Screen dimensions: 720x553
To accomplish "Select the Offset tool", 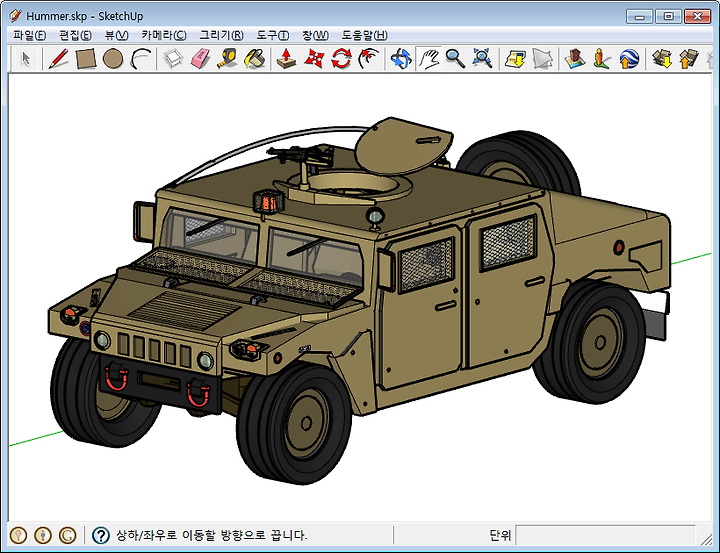I will tap(368, 59).
